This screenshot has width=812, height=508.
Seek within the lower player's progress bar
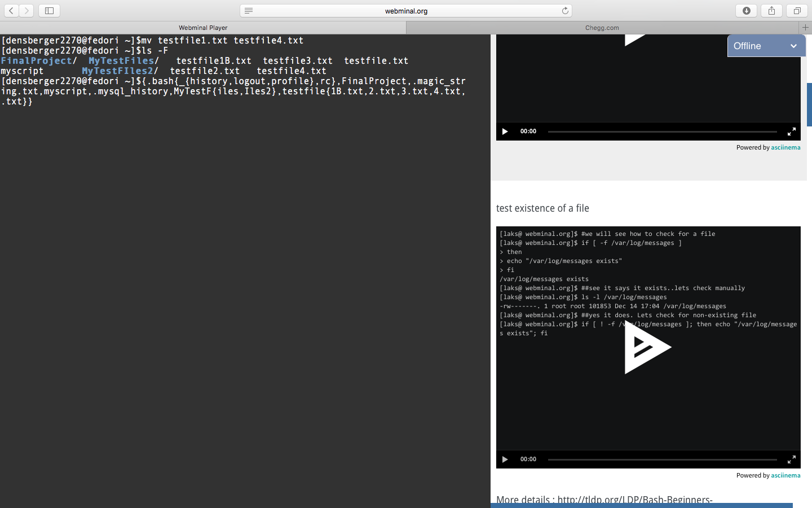(663, 459)
